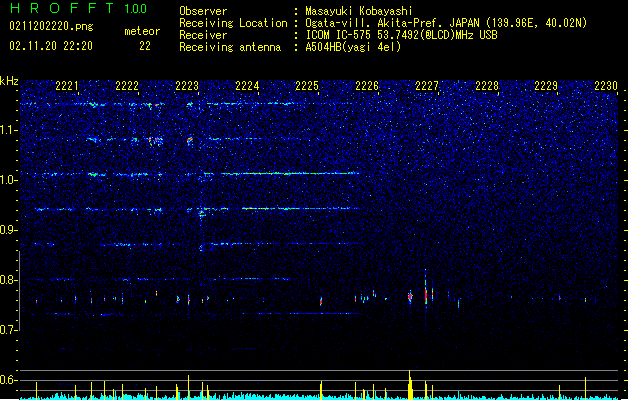Click observer name Masayuki Kobayashi

pyautogui.click(x=359, y=11)
